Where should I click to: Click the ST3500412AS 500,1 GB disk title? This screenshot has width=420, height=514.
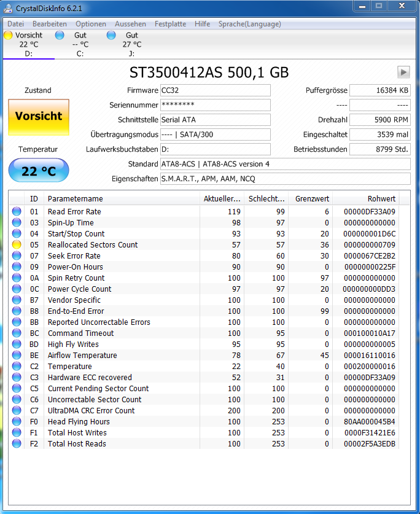[x=209, y=72]
